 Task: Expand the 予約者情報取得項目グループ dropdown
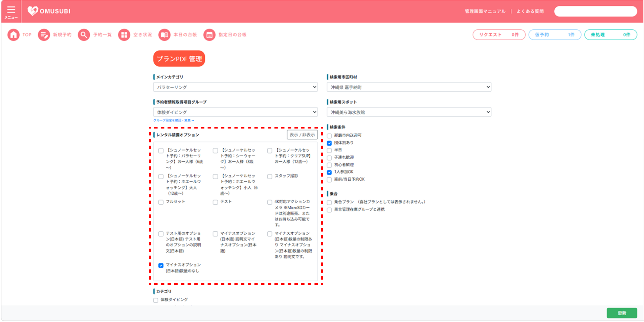tap(235, 112)
